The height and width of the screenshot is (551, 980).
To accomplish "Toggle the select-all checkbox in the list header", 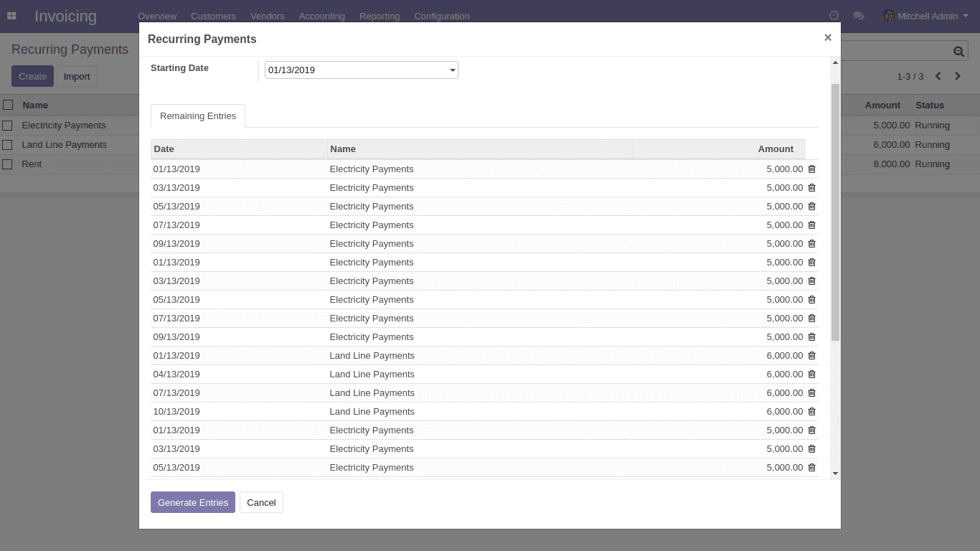I will click(x=8, y=105).
